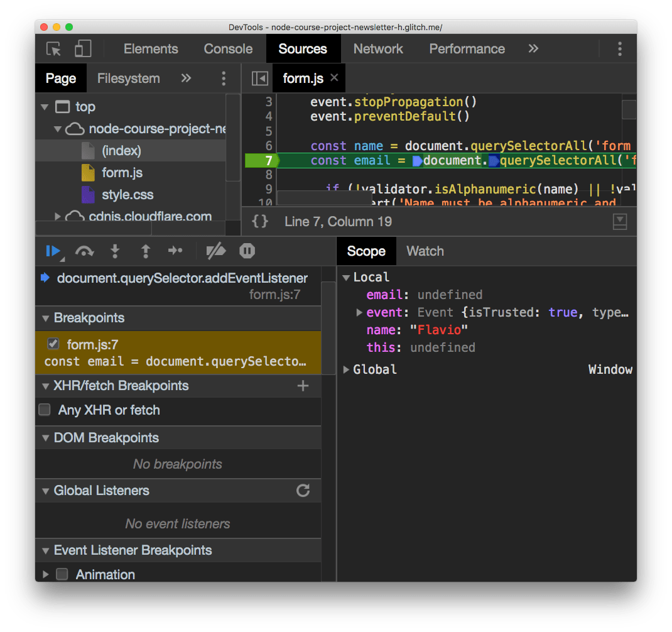Check the Animation event listener checkbox
Image resolution: width=672 pixels, height=632 pixels.
62,574
